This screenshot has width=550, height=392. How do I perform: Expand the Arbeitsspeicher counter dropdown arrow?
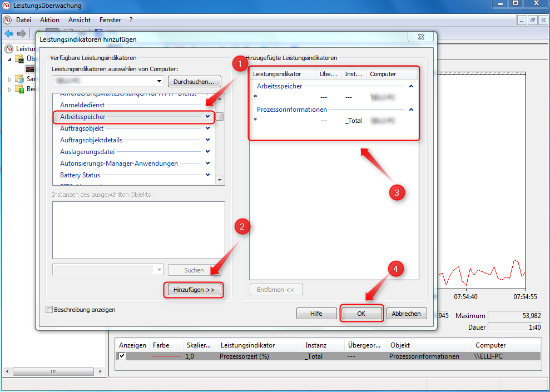pos(207,117)
